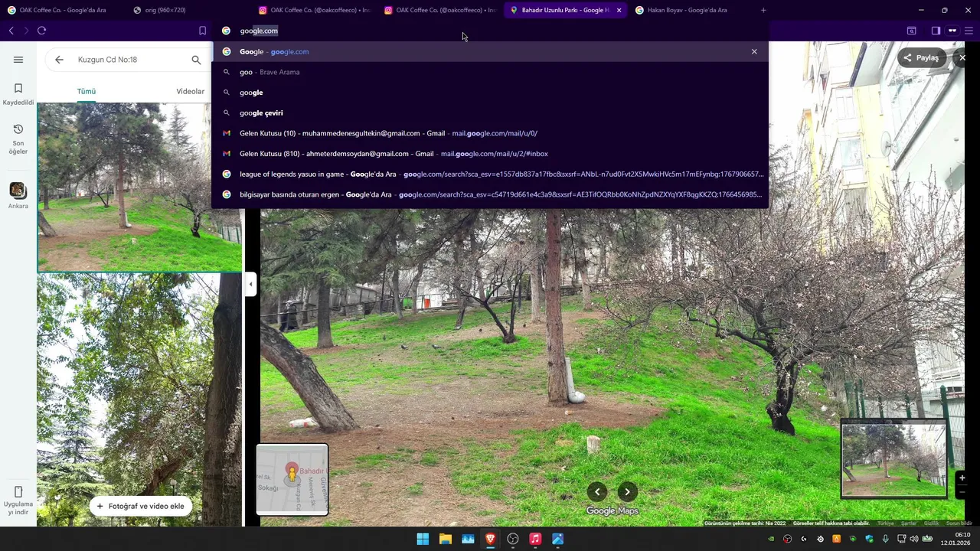Switch to the Tümü photos tab
980x551 pixels.
tap(87, 91)
